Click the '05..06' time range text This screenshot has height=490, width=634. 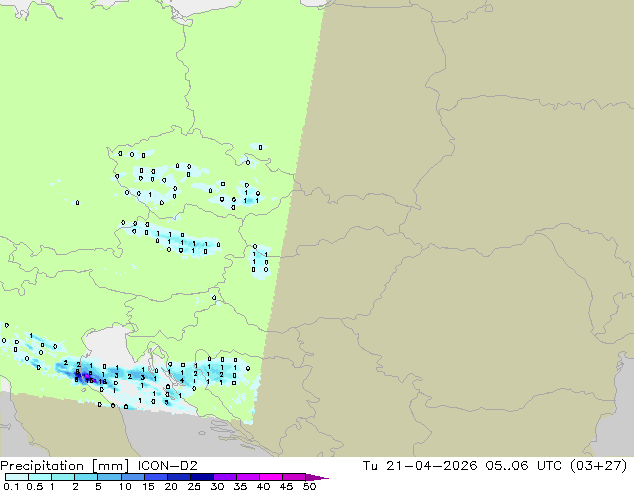click(x=507, y=466)
